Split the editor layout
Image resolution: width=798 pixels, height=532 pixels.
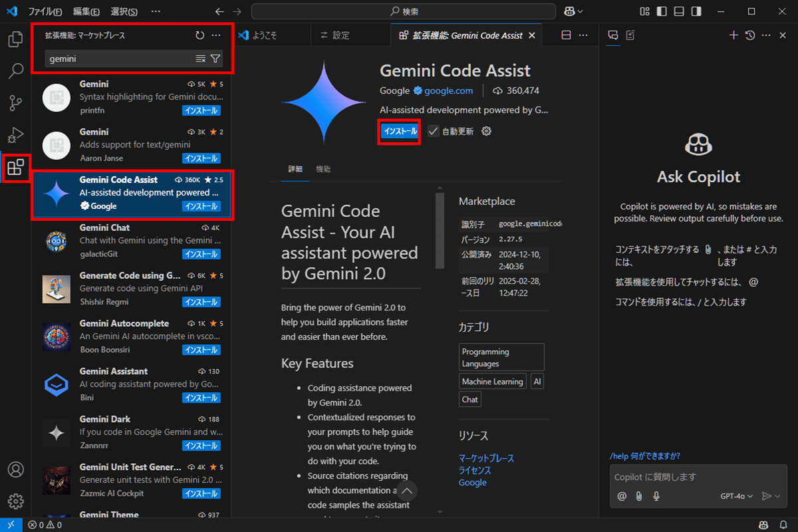pyautogui.click(x=566, y=35)
